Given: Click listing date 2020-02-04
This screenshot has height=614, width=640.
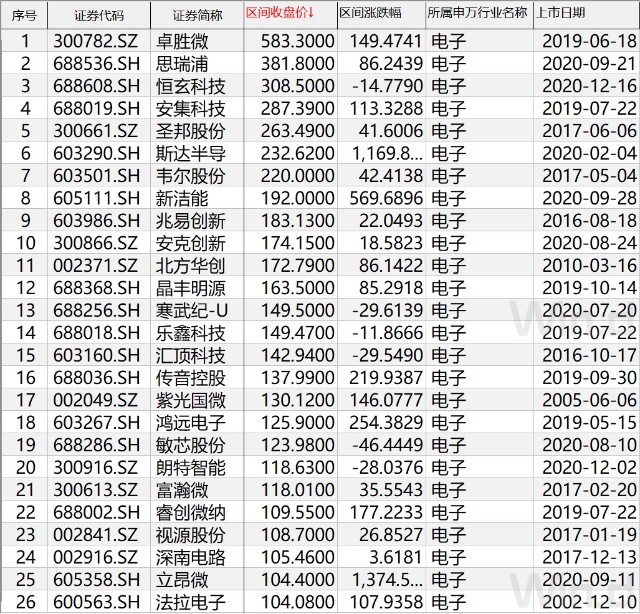Looking at the screenshot, I should (589, 154).
